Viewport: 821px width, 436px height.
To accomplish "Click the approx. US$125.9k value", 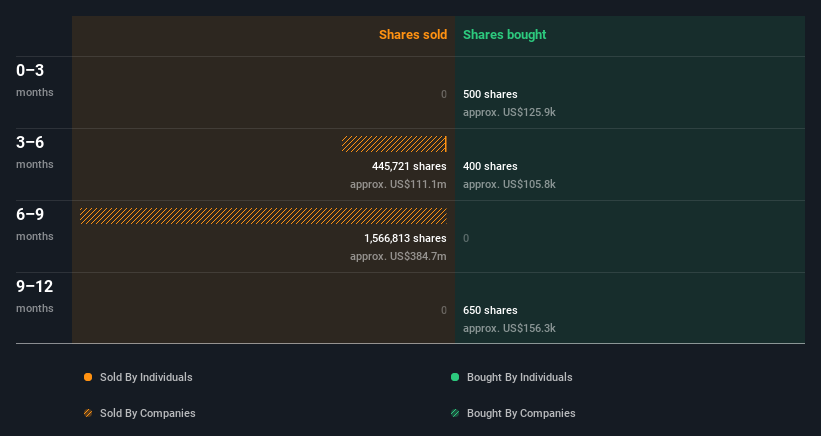I will click(x=509, y=113).
